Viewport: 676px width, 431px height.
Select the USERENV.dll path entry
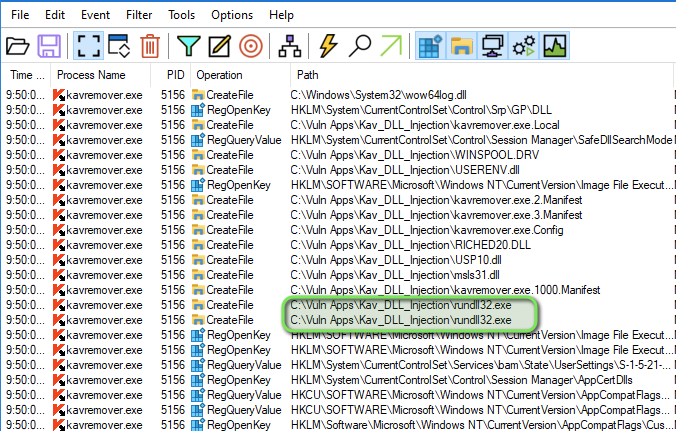(405, 170)
